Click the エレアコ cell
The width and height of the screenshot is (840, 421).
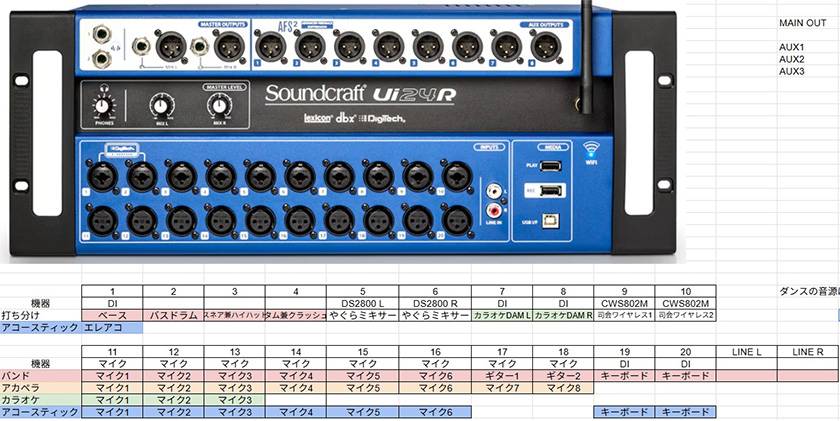112,327
